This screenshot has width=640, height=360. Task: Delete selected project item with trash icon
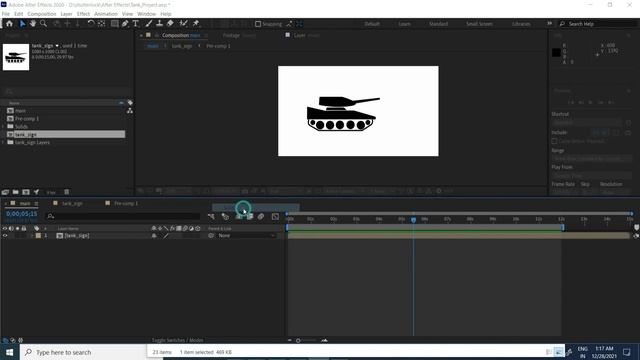(67, 192)
